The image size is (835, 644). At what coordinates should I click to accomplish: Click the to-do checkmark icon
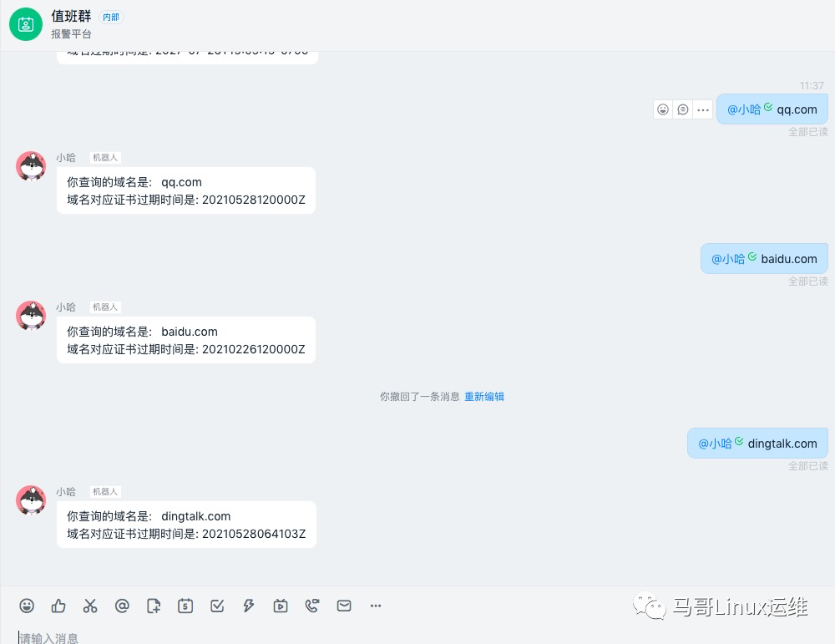(x=217, y=606)
